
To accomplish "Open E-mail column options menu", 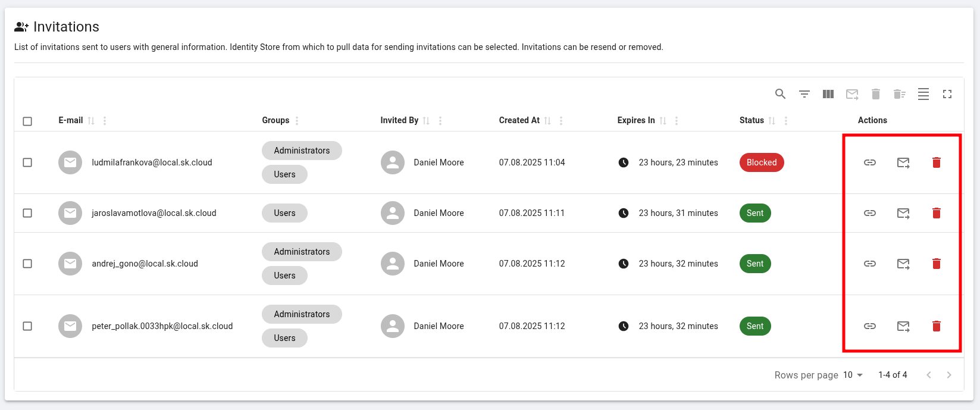I will (105, 121).
